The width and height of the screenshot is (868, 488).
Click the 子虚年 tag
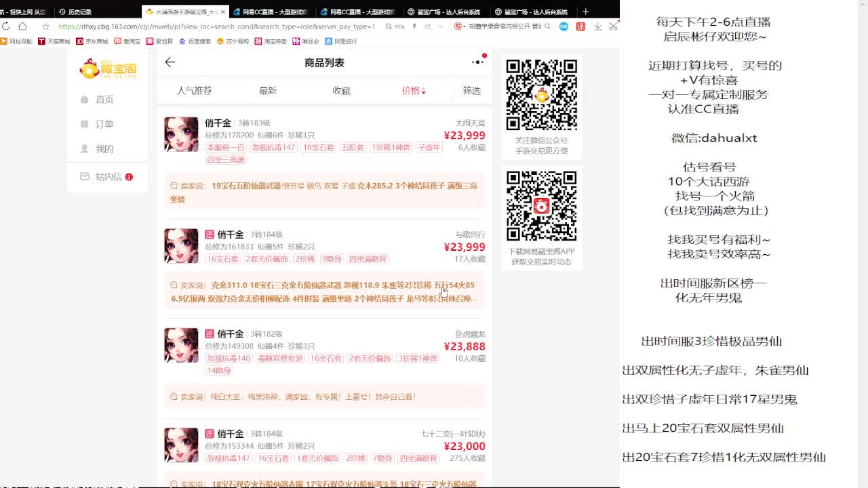pos(429,147)
